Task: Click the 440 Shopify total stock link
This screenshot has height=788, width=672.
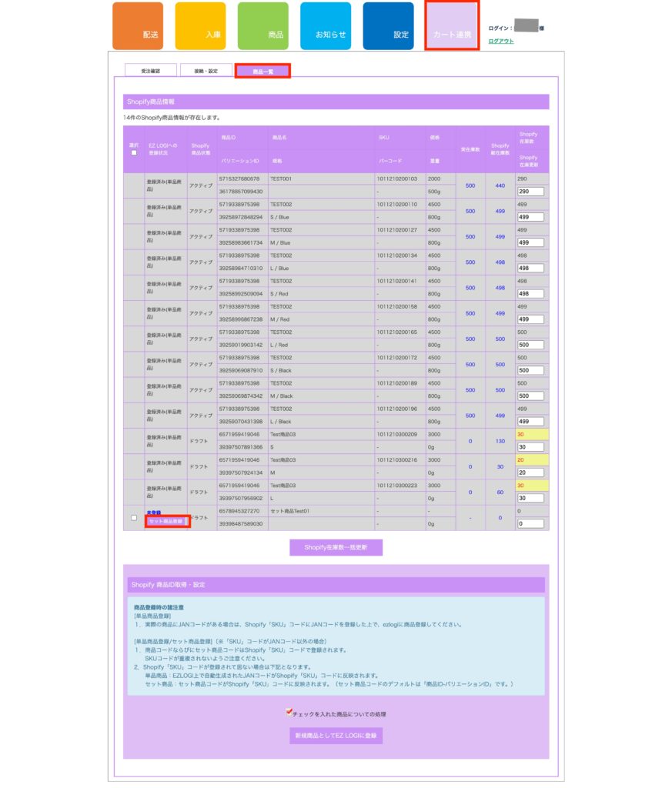Action: (500, 185)
